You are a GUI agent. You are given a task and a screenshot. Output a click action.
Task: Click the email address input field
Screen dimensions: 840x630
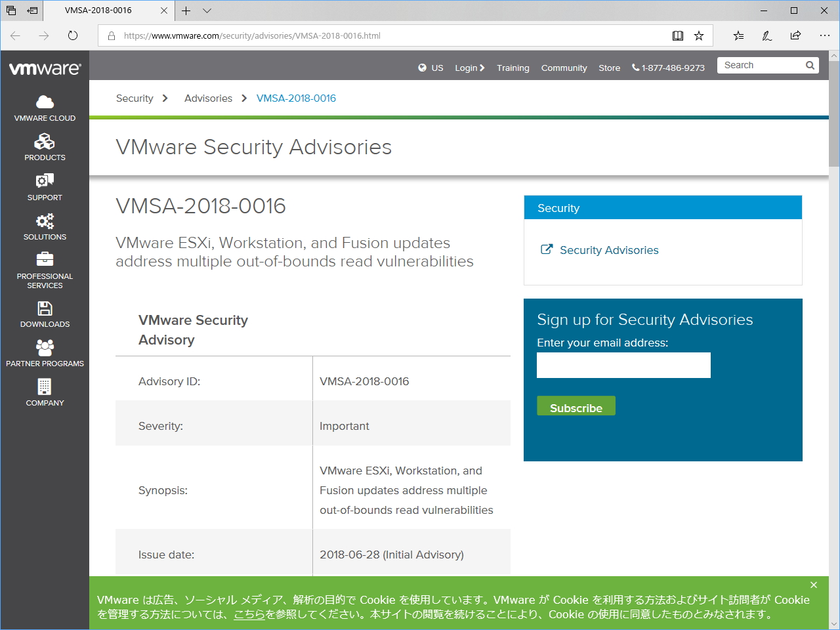point(623,365)
